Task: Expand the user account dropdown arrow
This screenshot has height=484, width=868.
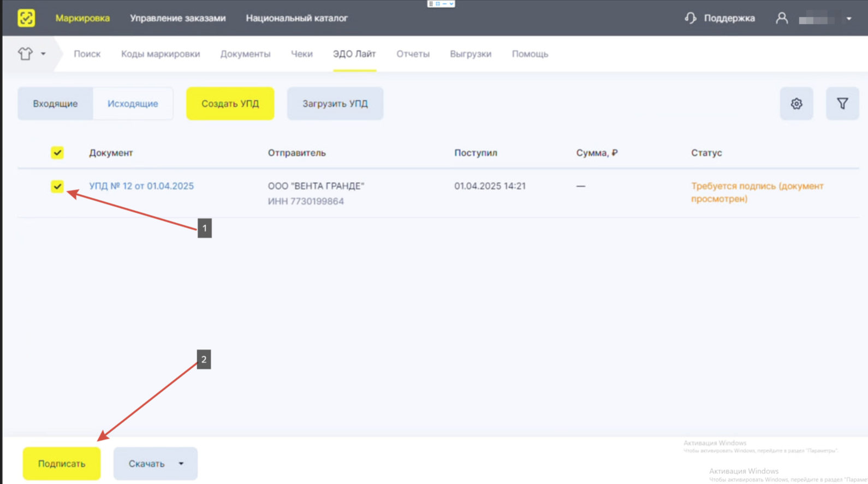Action: [849, 19]
